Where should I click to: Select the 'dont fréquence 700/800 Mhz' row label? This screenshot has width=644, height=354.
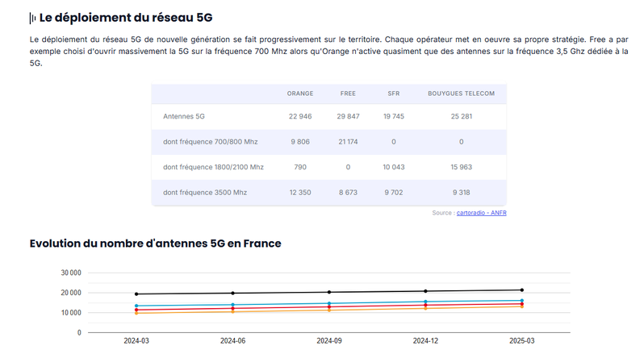tap(211, 142)
